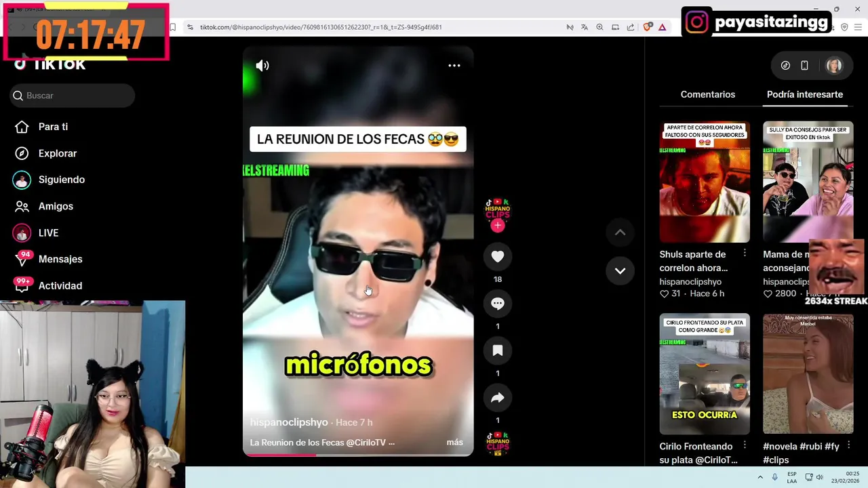868x488 pixels.
Task: Open the Siguiendo feed
Action: [x=62, y=180]
